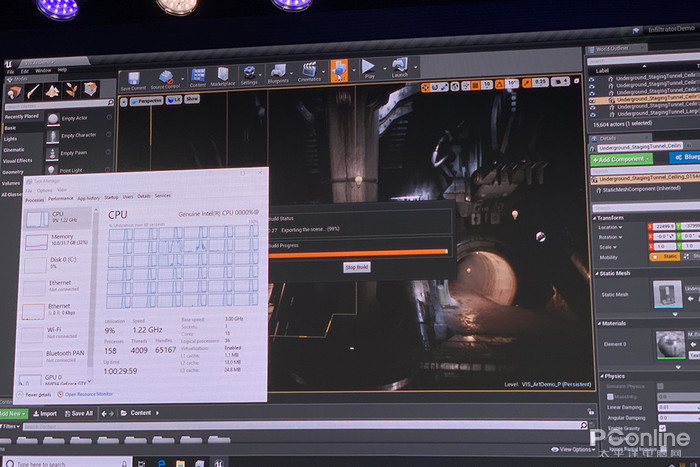Open Source Control from the toolbar
The image size is (700, 467).
click(x=166, y=80)
